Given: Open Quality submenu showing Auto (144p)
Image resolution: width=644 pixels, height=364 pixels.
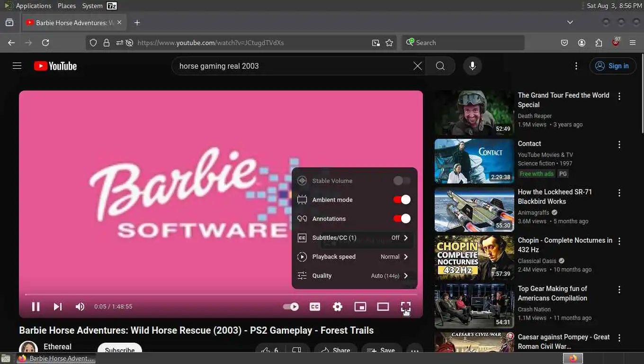Looking at the screenshot, I should click(354, 275).
